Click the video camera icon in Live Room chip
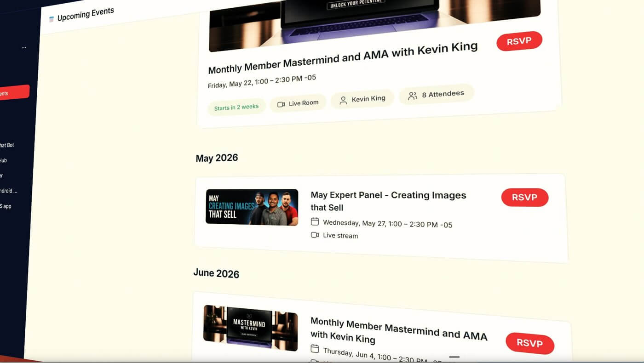The height and width of the screenshot is (363, 644). click(281, 104)
